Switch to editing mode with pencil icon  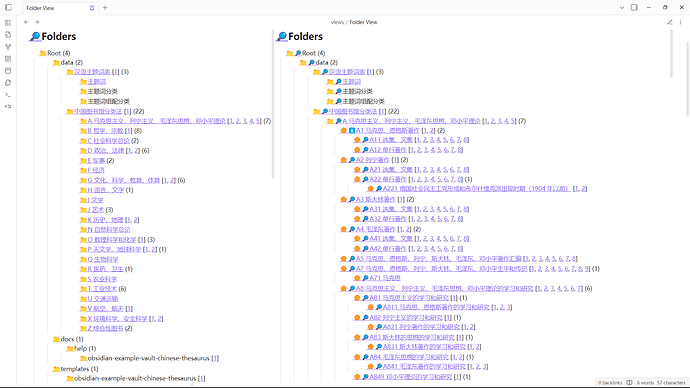click(669, 22)
